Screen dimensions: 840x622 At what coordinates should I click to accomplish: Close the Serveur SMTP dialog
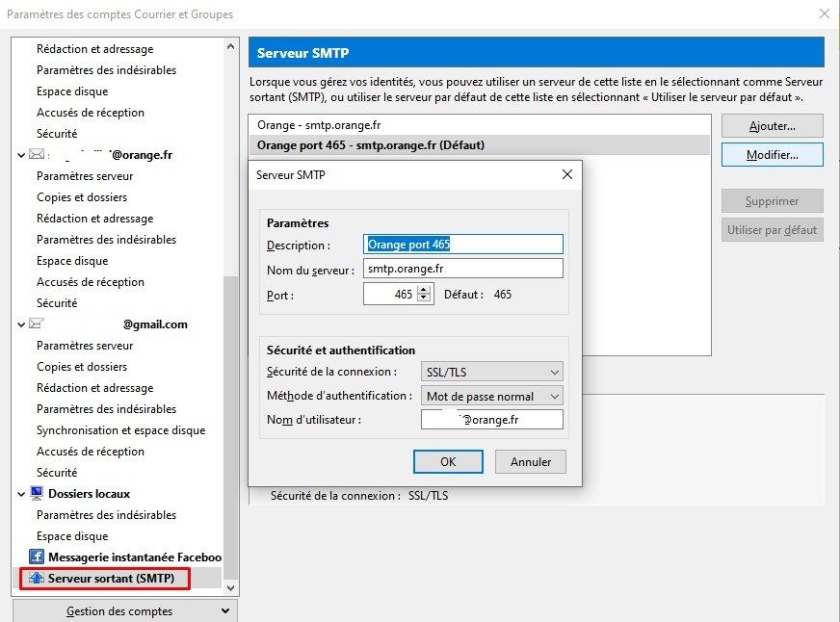tap(567, 174)
